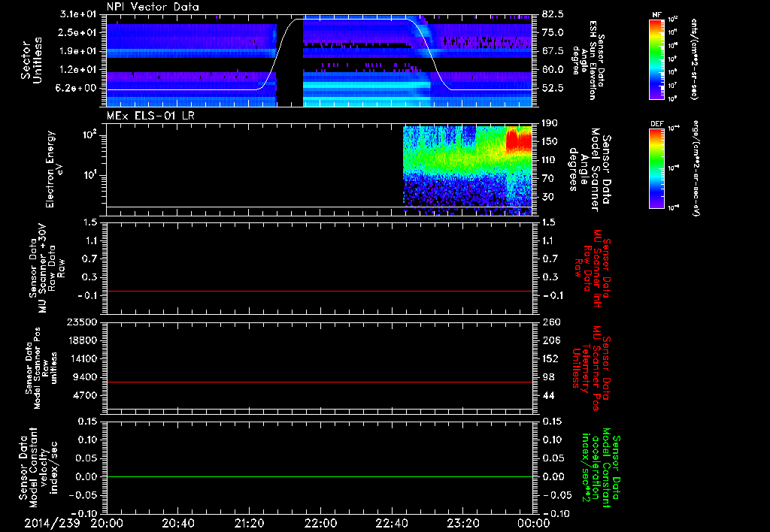Click the '67.5' sun elevation tick label

click(x=553, y=51)
